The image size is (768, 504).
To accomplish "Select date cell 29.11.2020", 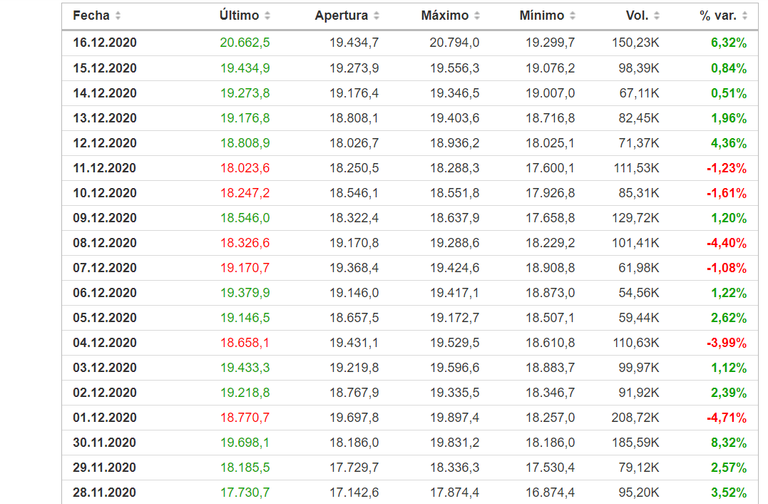I will click(x=105, y=468).
